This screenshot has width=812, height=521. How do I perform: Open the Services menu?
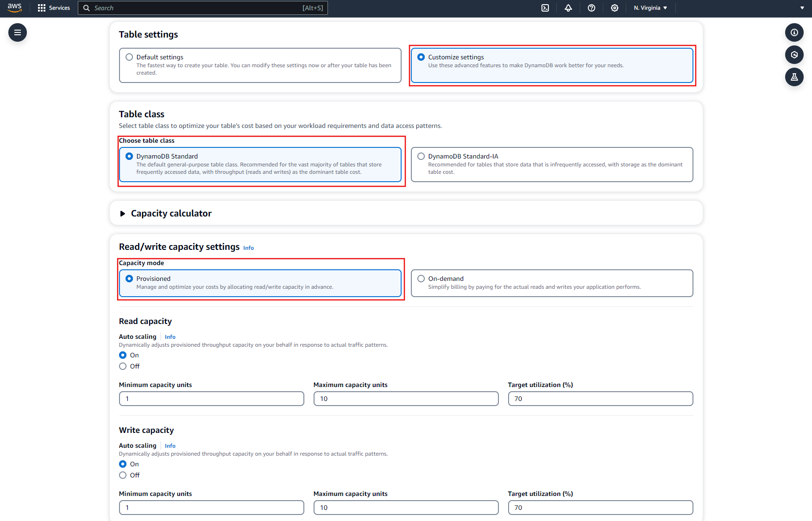59,7
